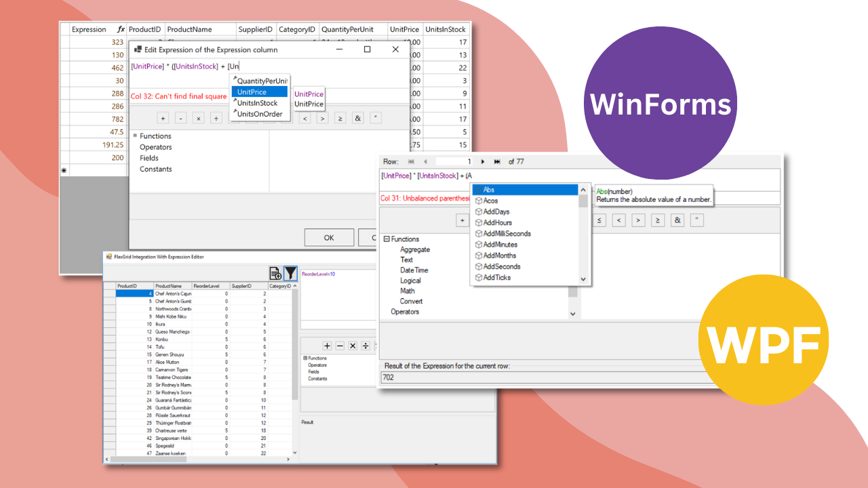Select UnitsInStock from the autocomplete list
Image resolution: width=868 pixels, height=488 pixels.
pyautogui.click(x=257, y=103)
